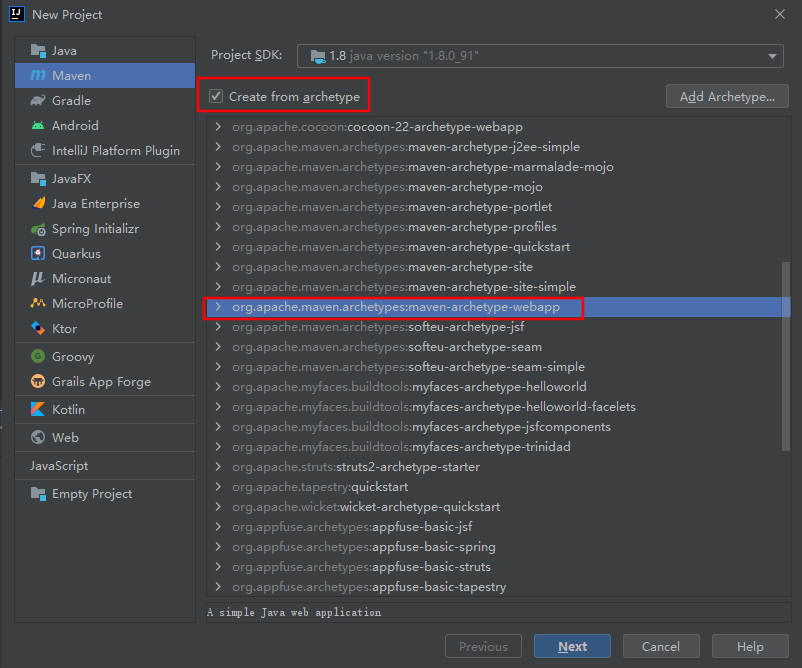Image resolution: width=802 pixels, height=668 pixels.
Task: Click the archetype list vertical scrollbar
Action: [786, 357]
